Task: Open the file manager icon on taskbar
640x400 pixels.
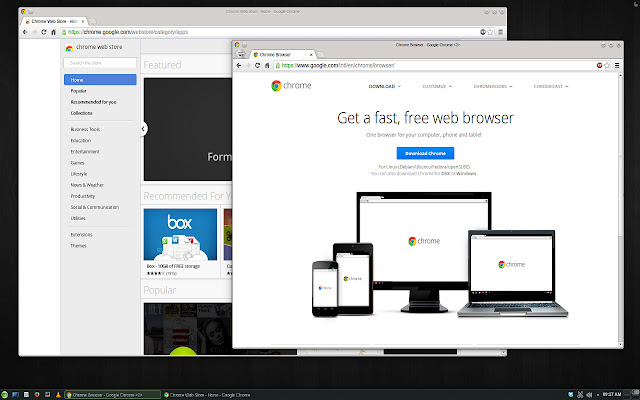Action: (26, 395)
